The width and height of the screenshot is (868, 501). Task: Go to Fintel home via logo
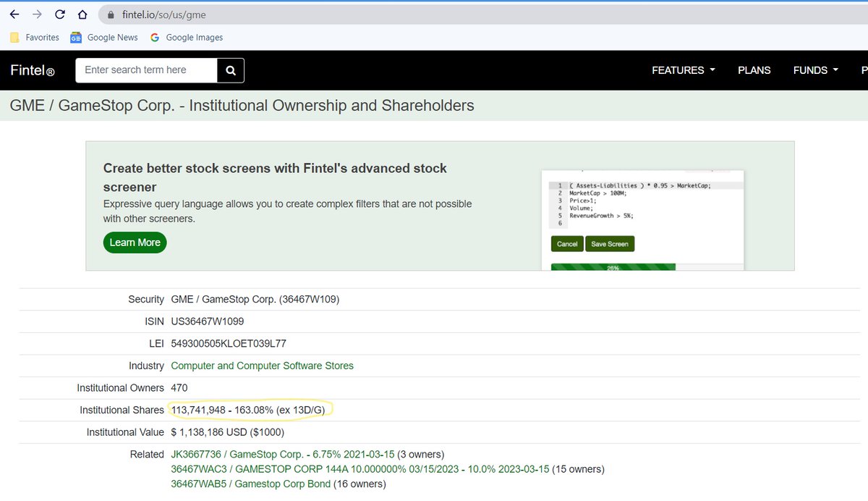point(33,70)
